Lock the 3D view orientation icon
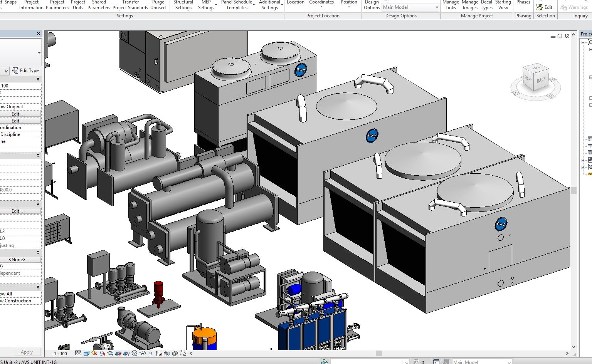592x364 pixels. (135, 353)
